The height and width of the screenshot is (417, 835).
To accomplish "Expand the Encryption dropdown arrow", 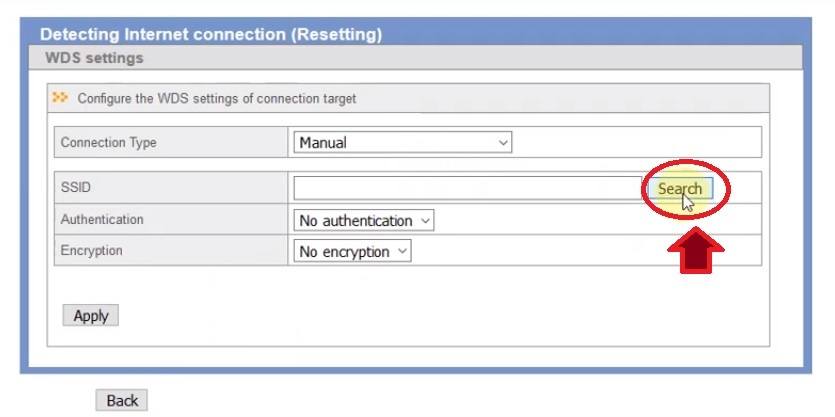I will 403,252.
